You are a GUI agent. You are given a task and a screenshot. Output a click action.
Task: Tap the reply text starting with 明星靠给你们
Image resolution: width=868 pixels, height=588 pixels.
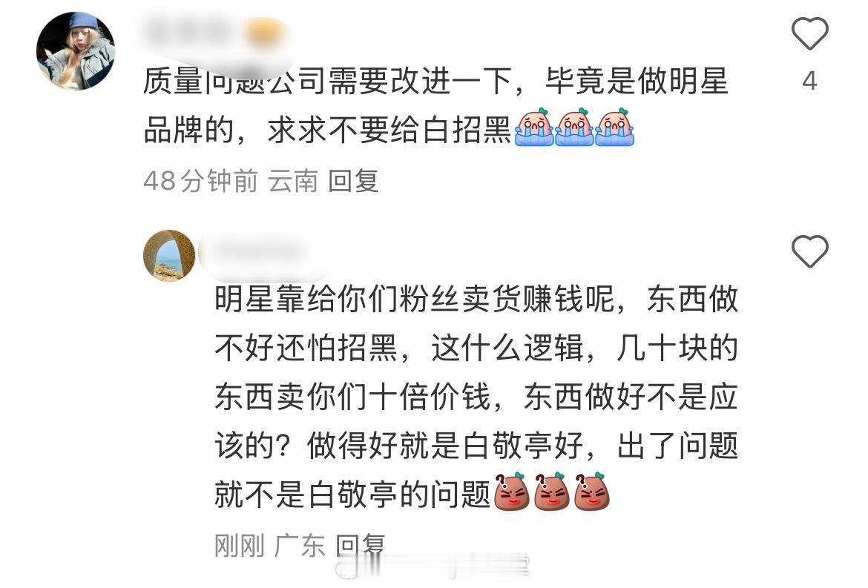(476, 396)
